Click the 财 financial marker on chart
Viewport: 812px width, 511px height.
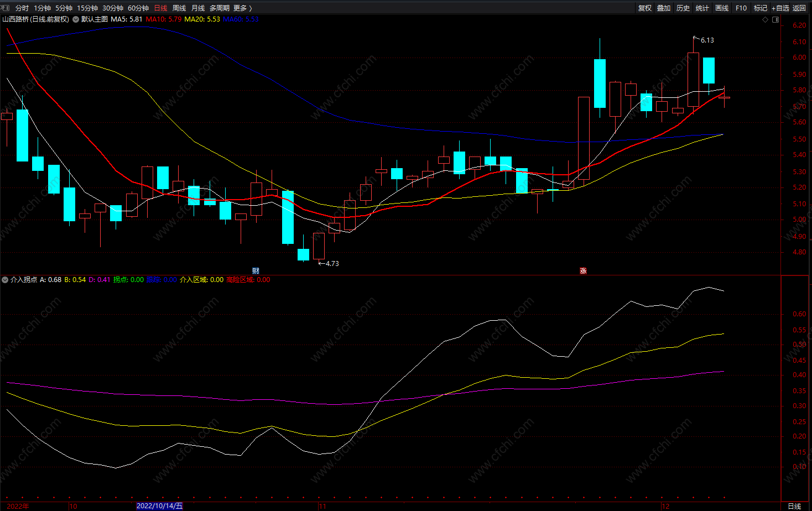[256, 270]
